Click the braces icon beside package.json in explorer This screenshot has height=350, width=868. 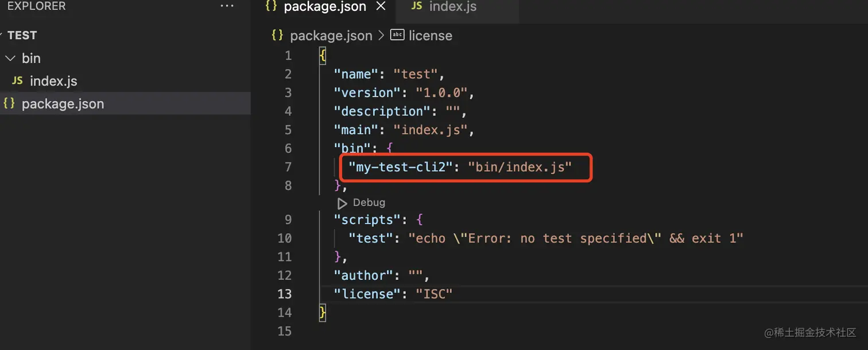coord(9,104)
